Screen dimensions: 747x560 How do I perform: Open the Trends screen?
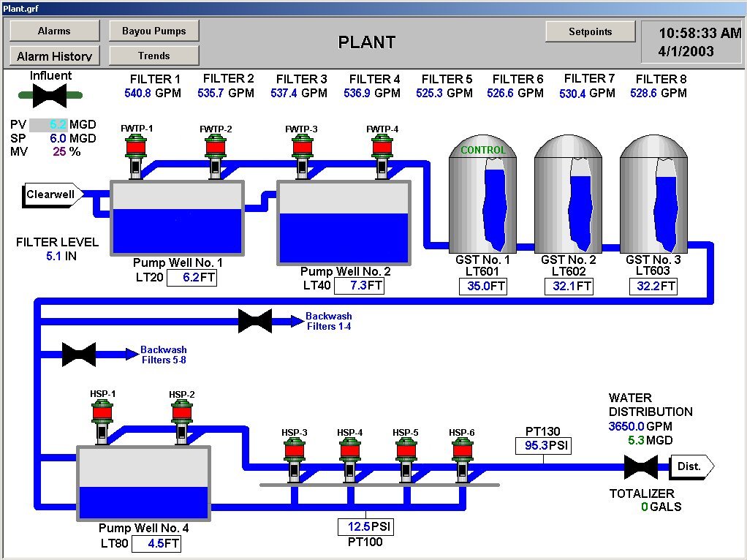[154, 56]
